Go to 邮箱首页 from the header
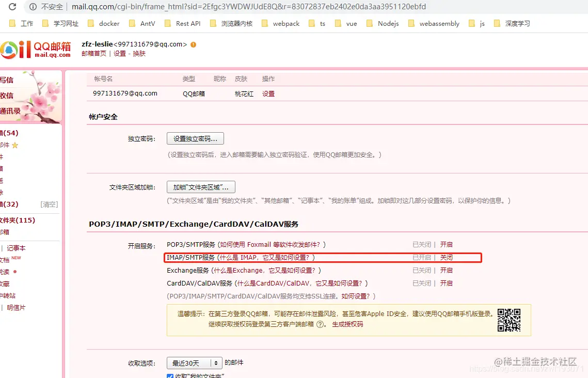This screenshot has width=588, height=378. 93,53
